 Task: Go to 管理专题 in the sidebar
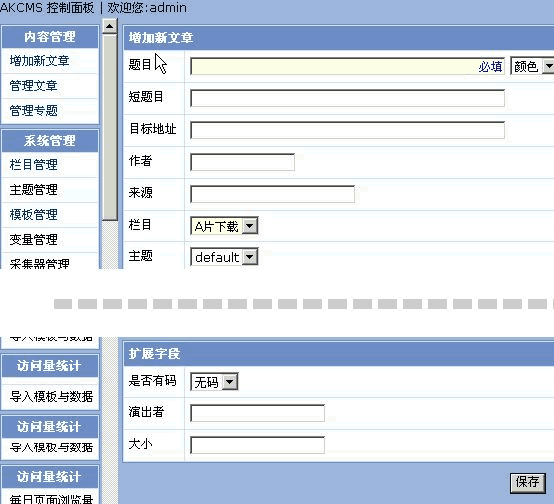(x=34, y=111)
